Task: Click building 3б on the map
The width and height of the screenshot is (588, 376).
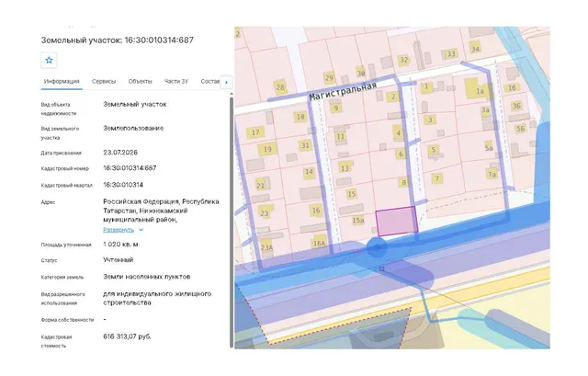Action: click(516, 106)
